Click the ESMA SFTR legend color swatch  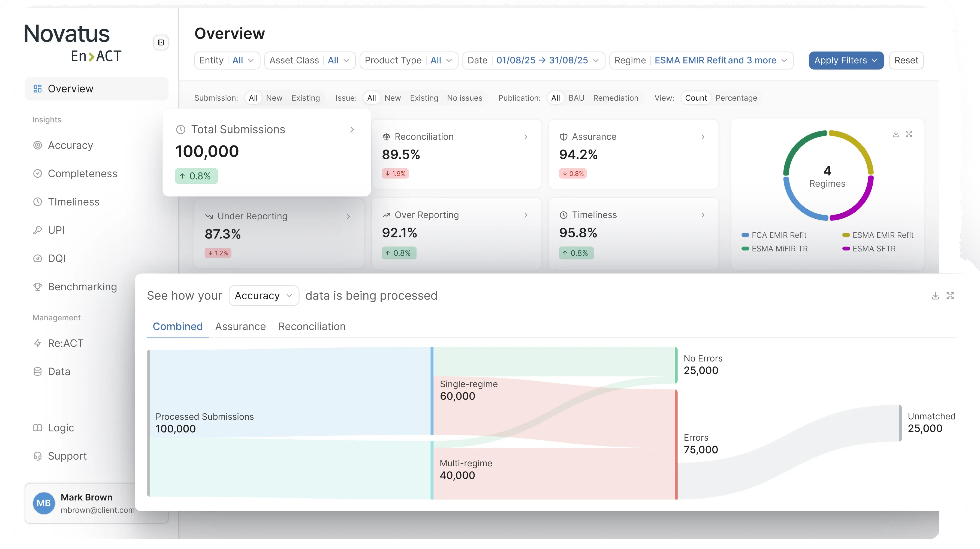coord(846,249)
